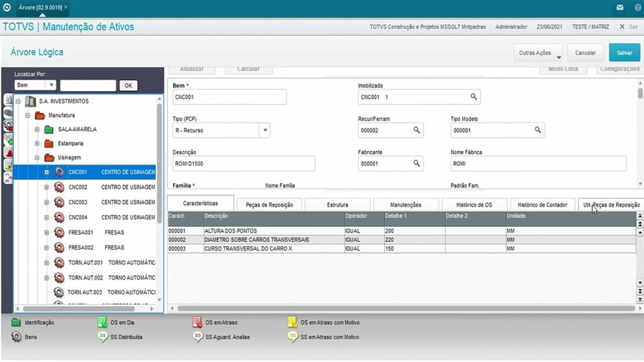Collapse the S.A. INVESTIMENTOS root node
Image resolution: width=644 pixels, height=362 pixels.
point(18,101)
